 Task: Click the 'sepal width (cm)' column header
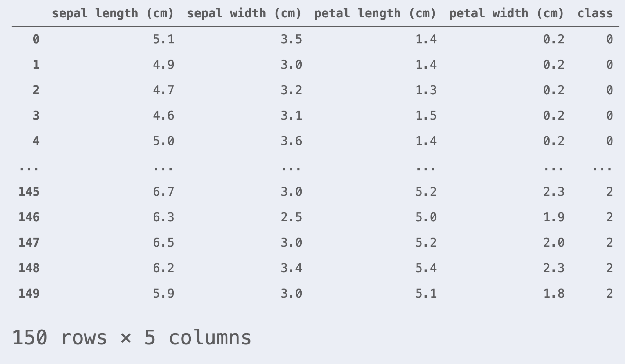[244, 13]
